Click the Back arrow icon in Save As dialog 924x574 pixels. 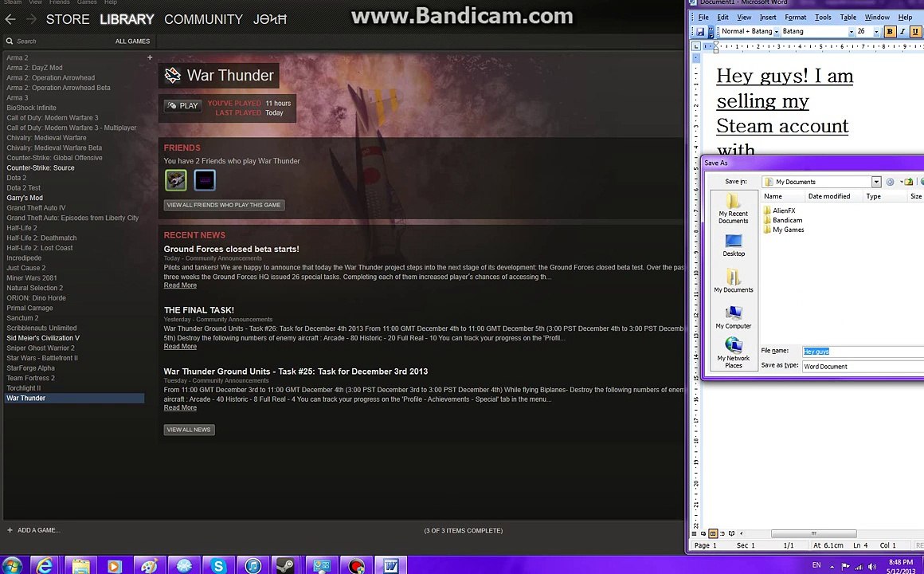click(891, 182)
